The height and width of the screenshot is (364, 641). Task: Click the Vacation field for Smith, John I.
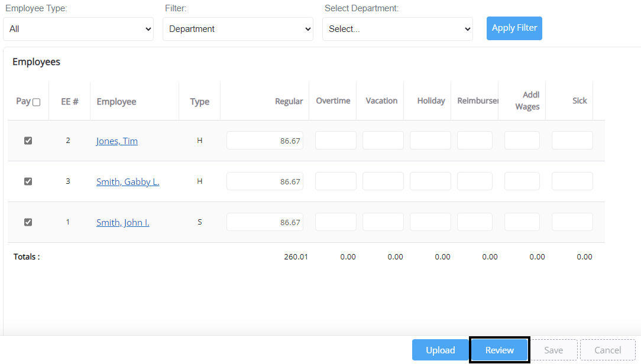(x=383, y=222)
